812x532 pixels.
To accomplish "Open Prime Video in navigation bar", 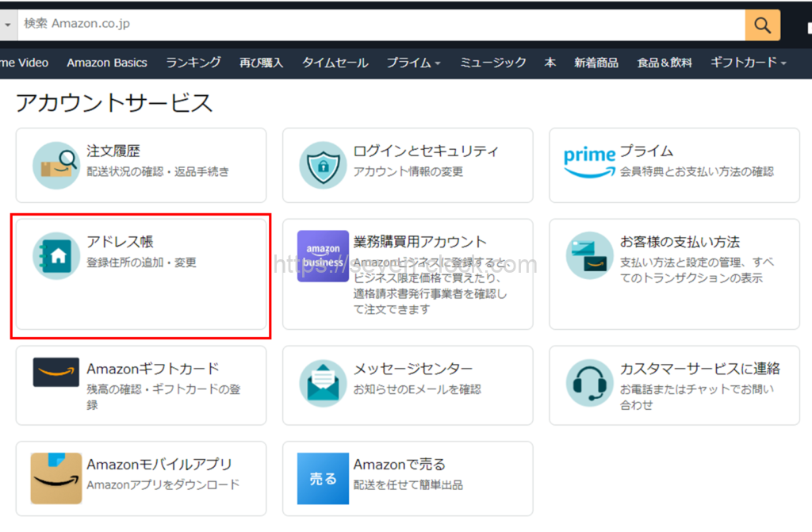I will click(x=24, y=63).
